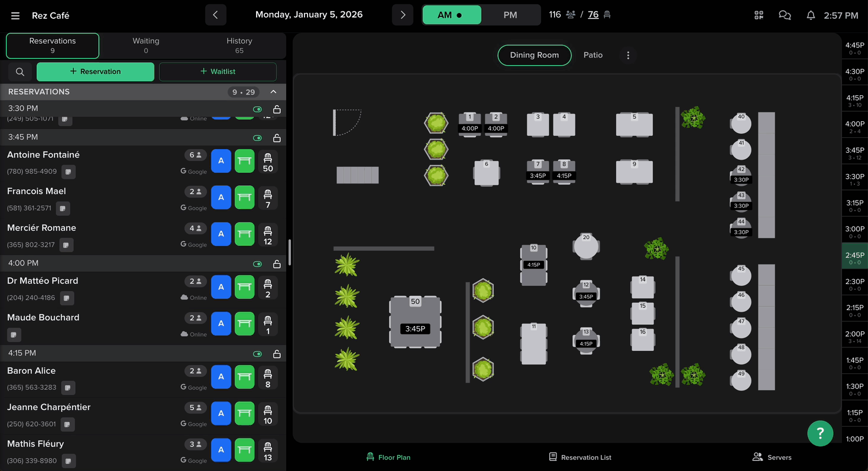Click the add Reservation button
Viewport: 868px width, 471px height.
pyautogui.click(x=95, y=72)
